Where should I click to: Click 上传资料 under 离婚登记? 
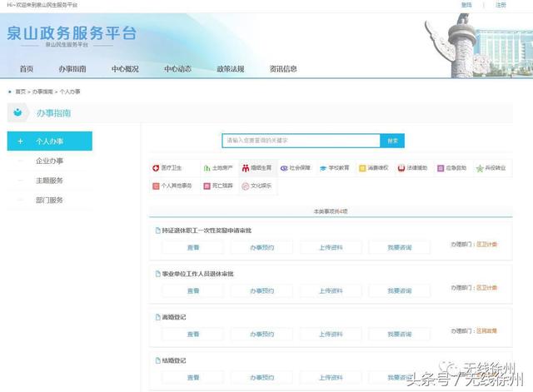[331, 335]
